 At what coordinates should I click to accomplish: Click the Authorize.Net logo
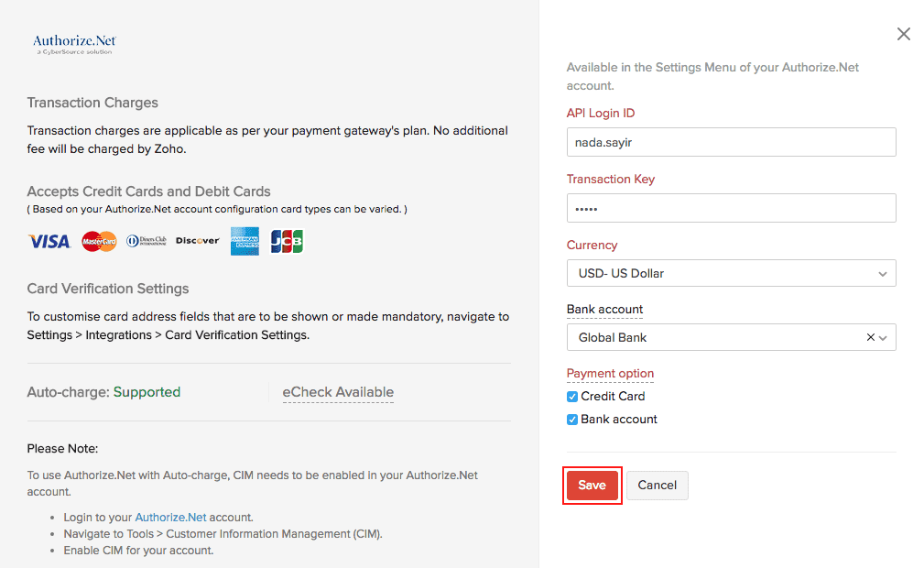click(74, 44)
